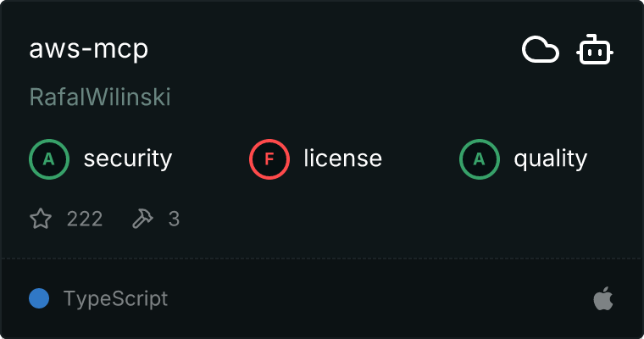Click the star icon beside 222
Screen dimensions: 644x339
[41, 220]
